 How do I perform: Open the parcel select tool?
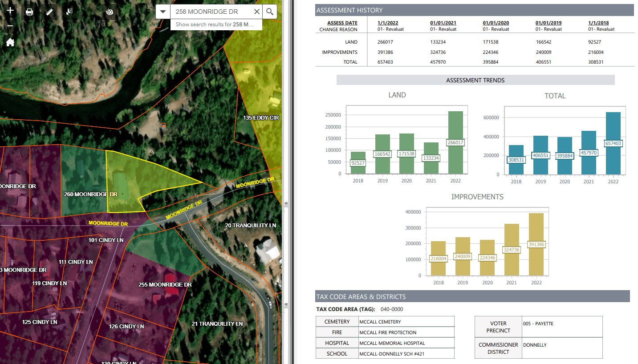pyautogui.click(x=69, y=12)
